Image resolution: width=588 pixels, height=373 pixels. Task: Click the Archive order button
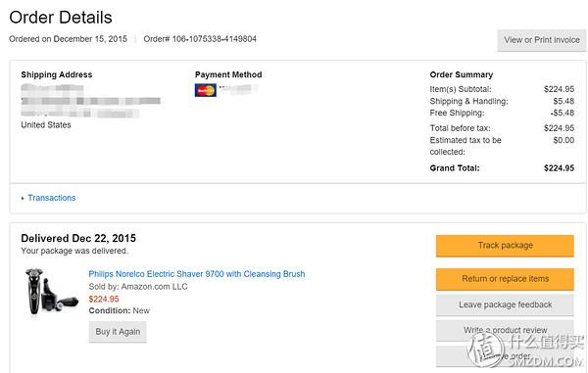pyautogui.click(x=505, y=356)
